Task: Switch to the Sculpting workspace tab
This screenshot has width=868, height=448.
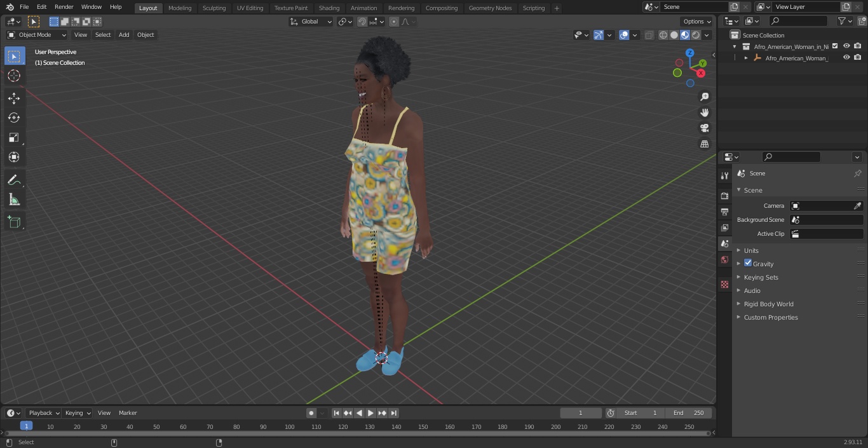Action: [x=214, y=8]
